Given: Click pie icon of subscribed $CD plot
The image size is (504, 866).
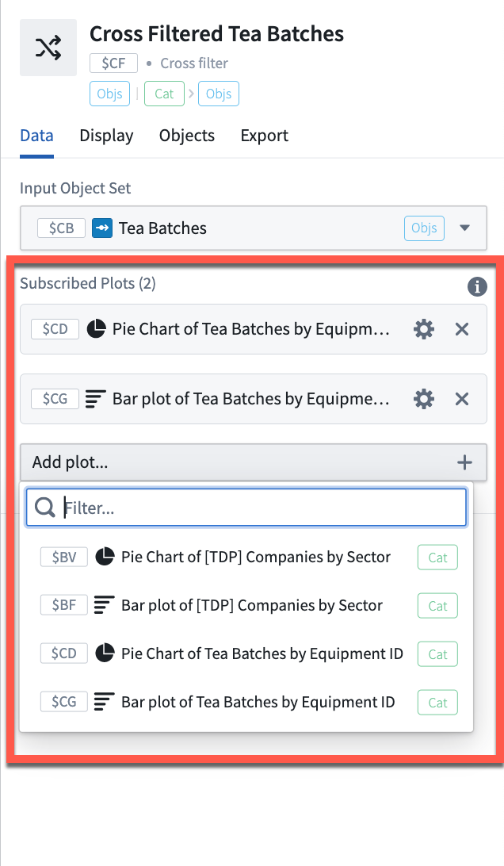Looking at the screenshot, I should [96, 329].
